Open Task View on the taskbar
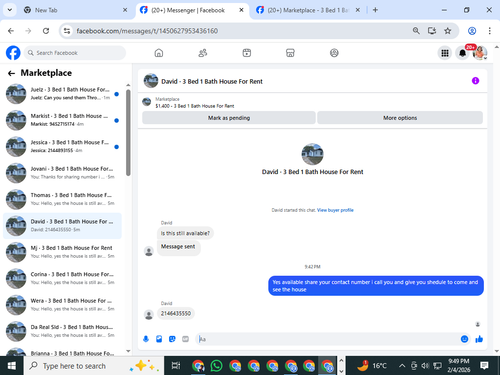This screenshot has height=375, width=500. (x=176, y=366)
